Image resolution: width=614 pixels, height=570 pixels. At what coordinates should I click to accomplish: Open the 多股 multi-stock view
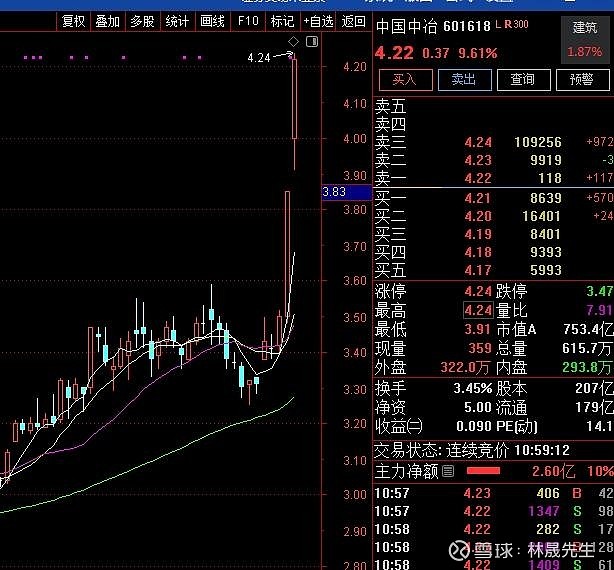click(143, 21)
